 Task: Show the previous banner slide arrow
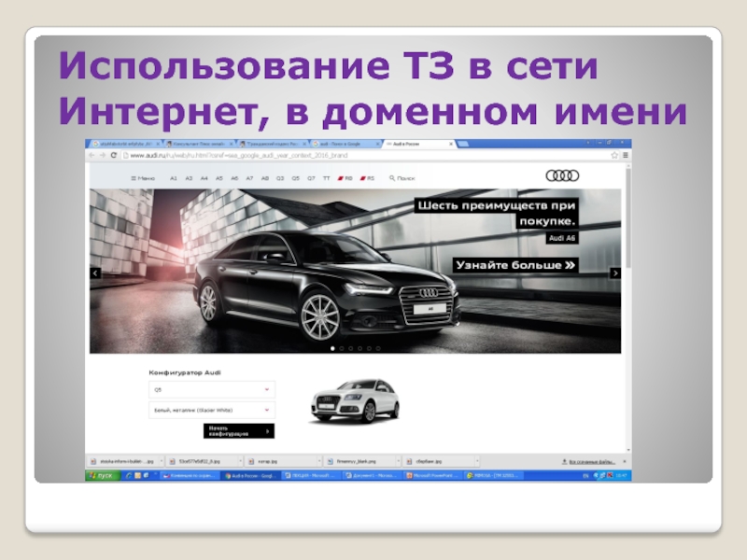point(95,273)
